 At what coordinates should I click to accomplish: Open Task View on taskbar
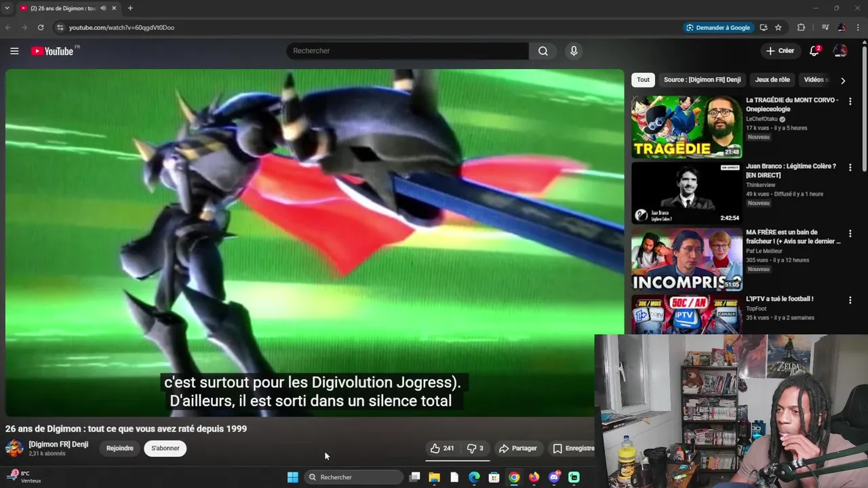(414, 477)
